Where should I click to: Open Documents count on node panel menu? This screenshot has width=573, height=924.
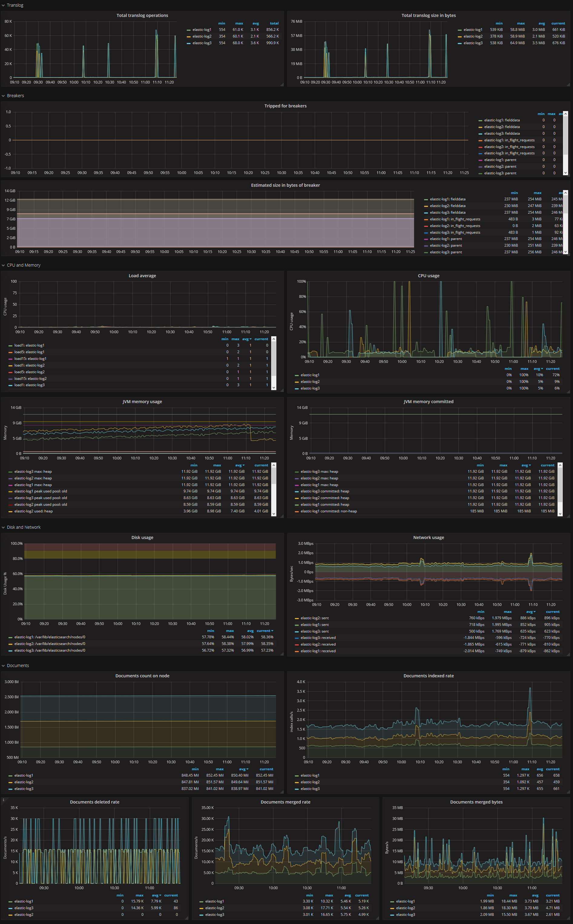(142, 676)
